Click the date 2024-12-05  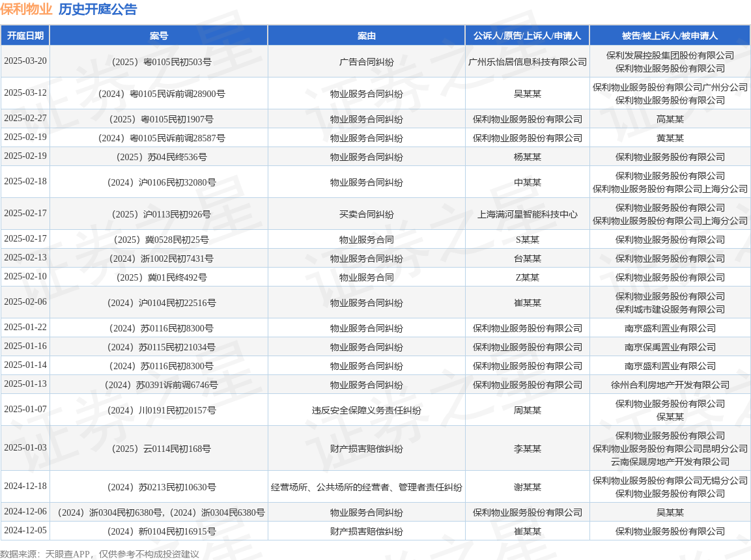pos(25,530)
